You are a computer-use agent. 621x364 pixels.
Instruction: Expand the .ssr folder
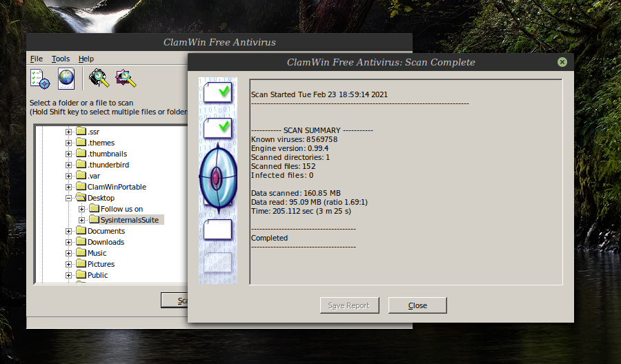pos(68,132)
